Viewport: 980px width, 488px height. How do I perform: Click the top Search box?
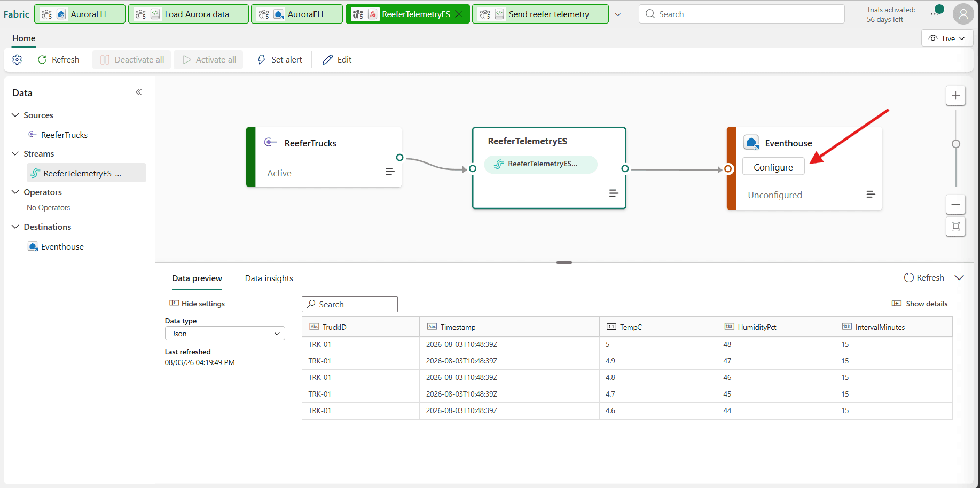click(x=742, y=14)
